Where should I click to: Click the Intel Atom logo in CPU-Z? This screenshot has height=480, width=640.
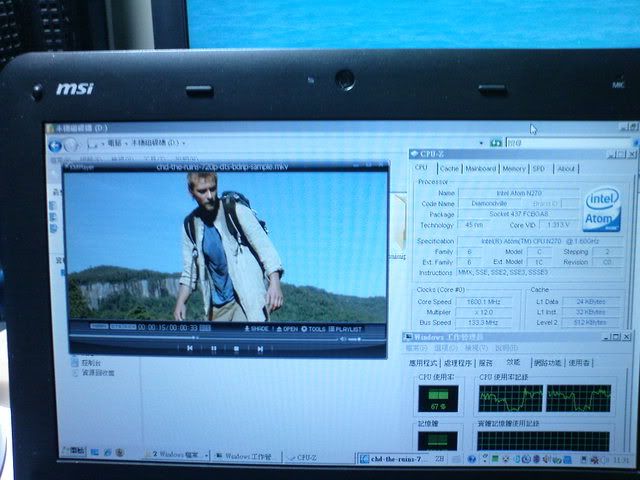click(603, 209)
